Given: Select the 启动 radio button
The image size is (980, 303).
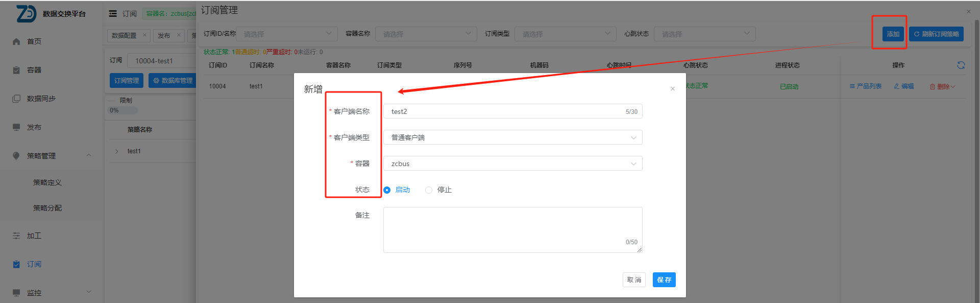Looking at the screenshot, I should point(387,190).
